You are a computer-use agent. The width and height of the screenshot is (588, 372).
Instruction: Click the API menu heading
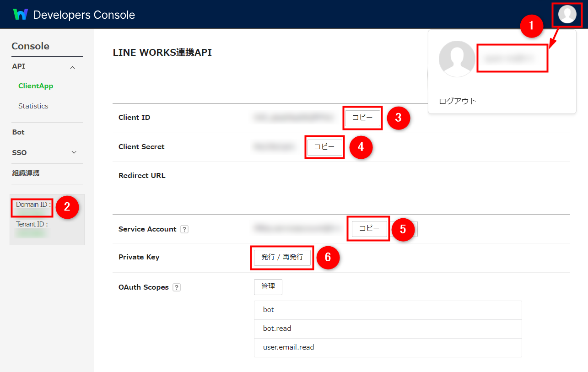tap(19, 66)
